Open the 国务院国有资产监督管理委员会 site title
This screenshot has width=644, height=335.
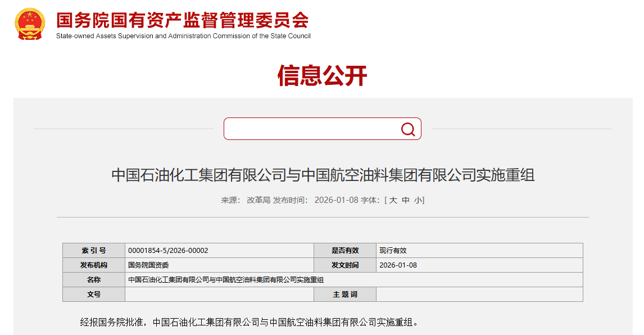183,20
